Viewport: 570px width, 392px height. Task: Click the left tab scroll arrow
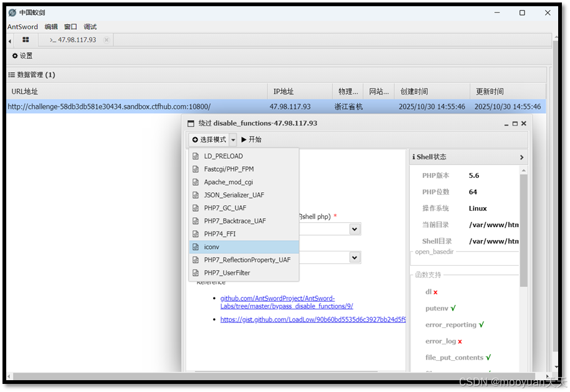(x=10, y=41)
